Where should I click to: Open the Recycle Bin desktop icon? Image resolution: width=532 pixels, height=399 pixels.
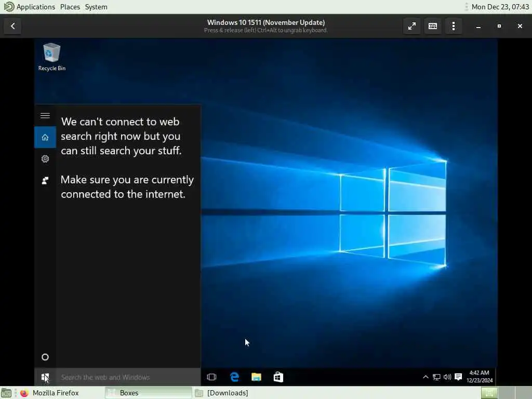[51, 57]
